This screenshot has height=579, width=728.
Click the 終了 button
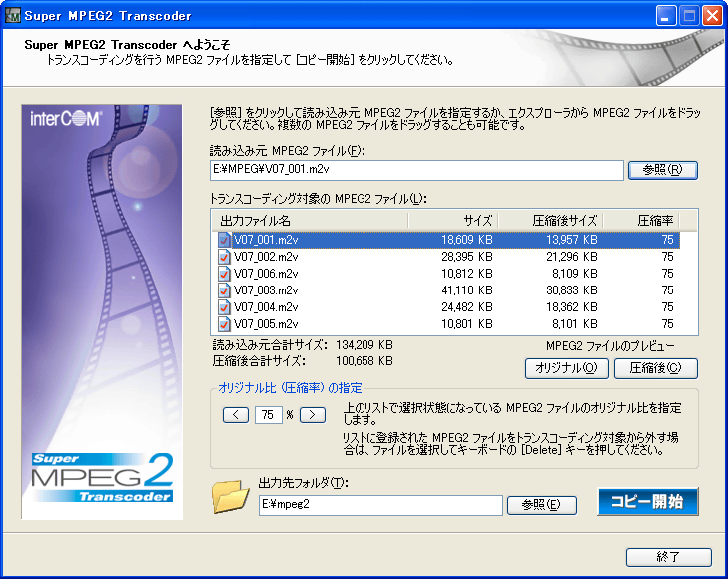668,557
